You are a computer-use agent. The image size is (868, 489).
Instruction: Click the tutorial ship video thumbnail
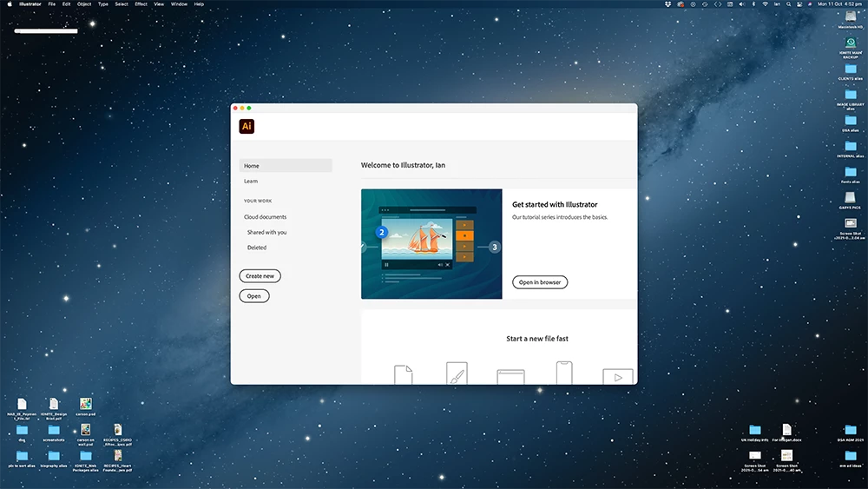click(x=431, y=244)
